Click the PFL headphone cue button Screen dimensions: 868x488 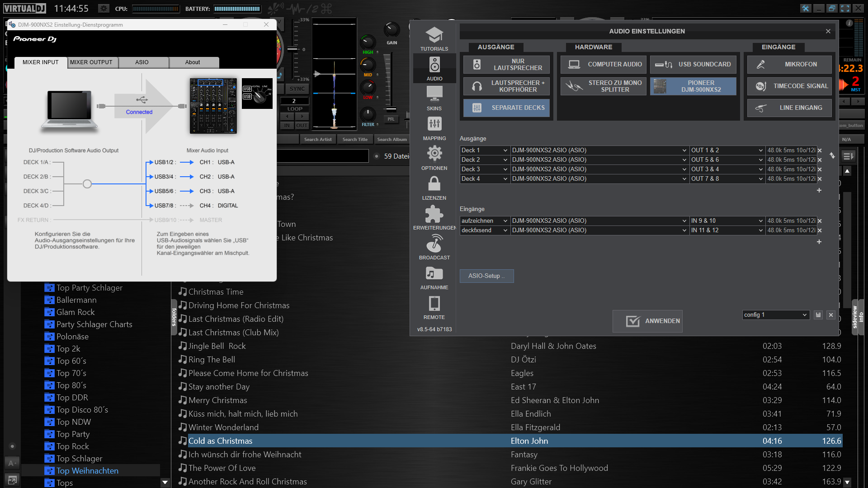[391, 119]
